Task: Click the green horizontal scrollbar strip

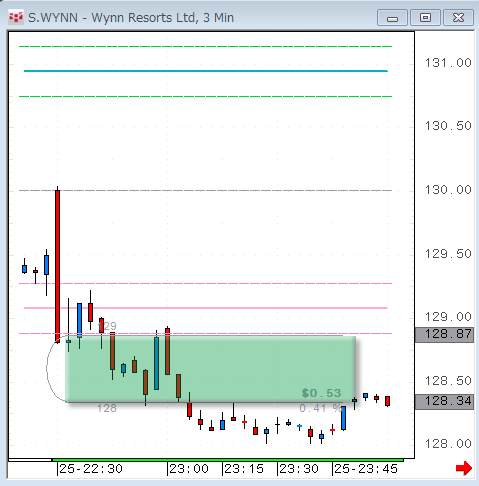Action: click(228, 460)
